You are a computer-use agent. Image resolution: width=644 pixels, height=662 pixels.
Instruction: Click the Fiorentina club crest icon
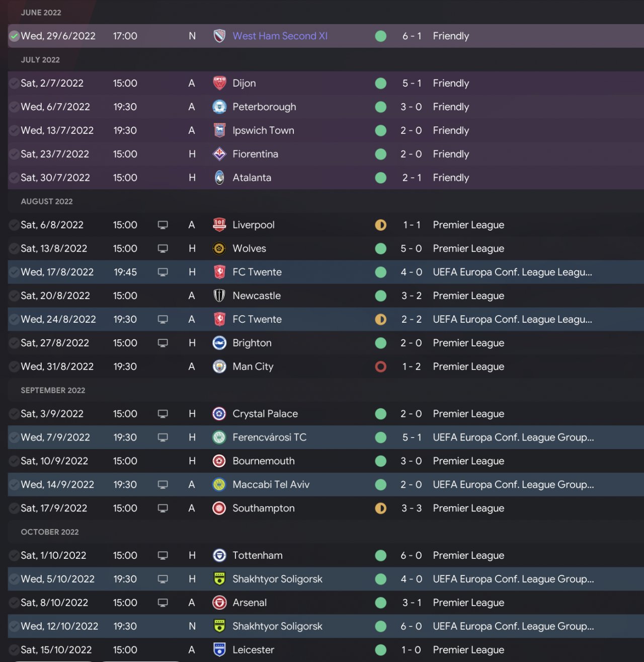coord(219,154)
